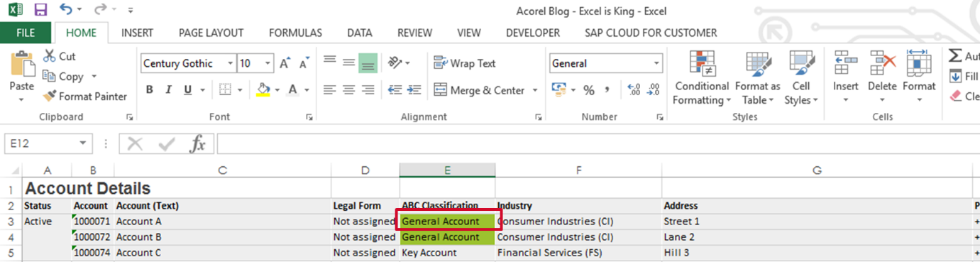Select column E header
Viewport: 980px width, 262px height.
tap(447, 170)
